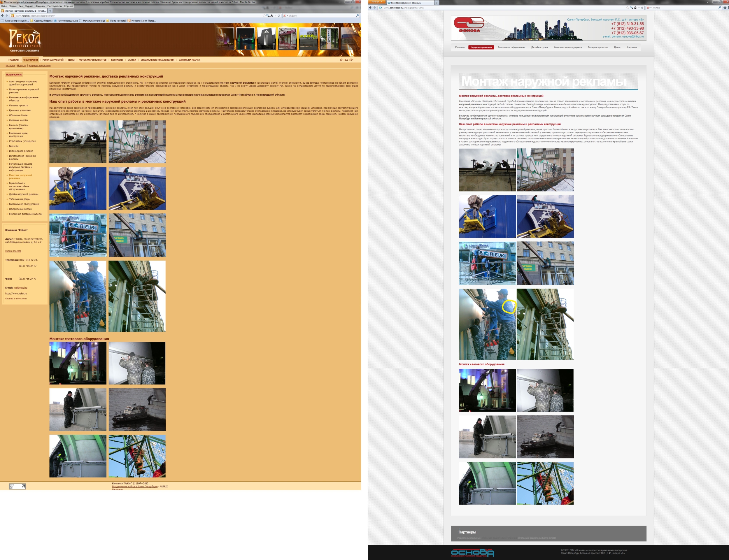Open ЗАЯВКА НА РАСЧЕТ in Rekol navigation
Image resolution: width=729 pixels, height=560 pixels.
pos(189,60)
